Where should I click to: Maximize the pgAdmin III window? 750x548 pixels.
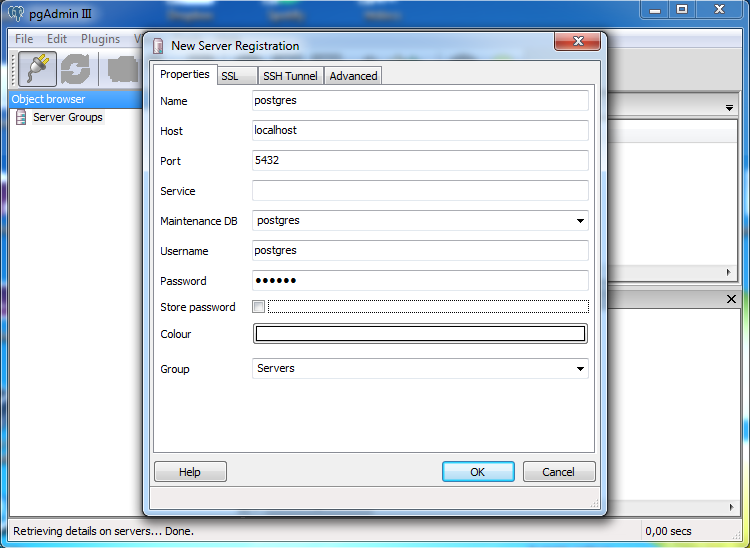click(x=682, y=10)
